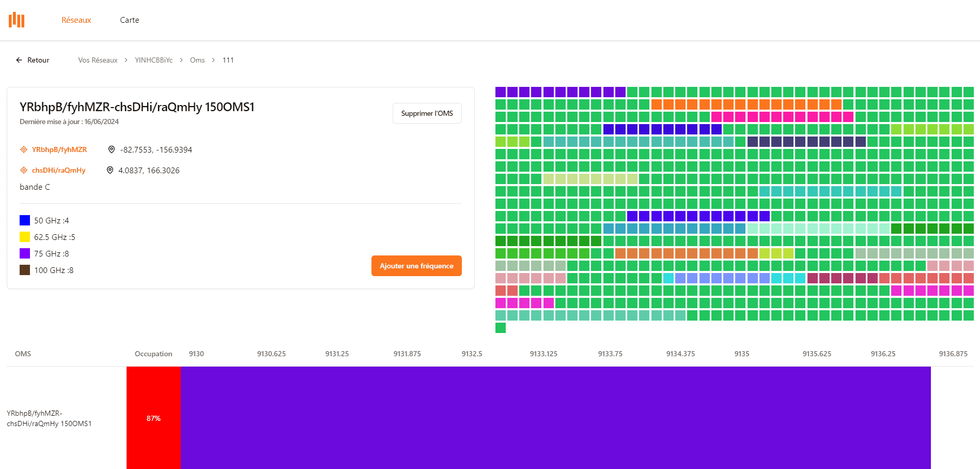The width and height of the screenshot is (980, 469).
Task: Click target icon beside chsDHi/raQmHy
Action: click(x=24, y=171)
